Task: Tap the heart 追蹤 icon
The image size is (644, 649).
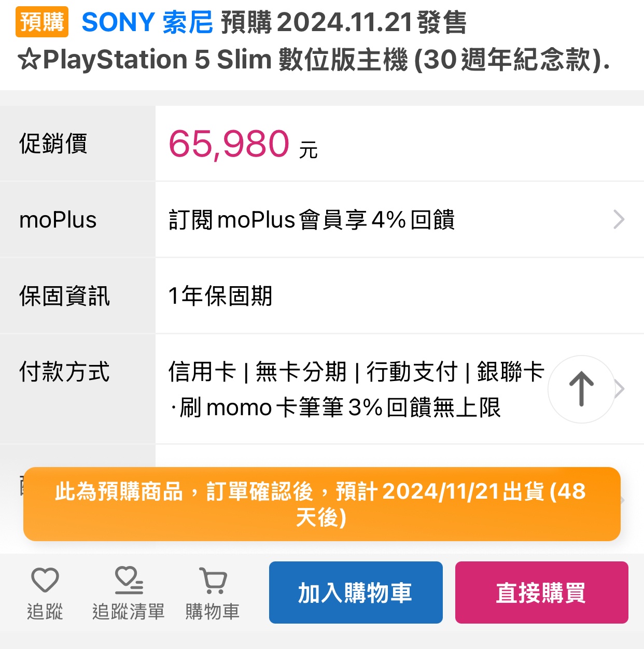Action: tap(45, 593)
